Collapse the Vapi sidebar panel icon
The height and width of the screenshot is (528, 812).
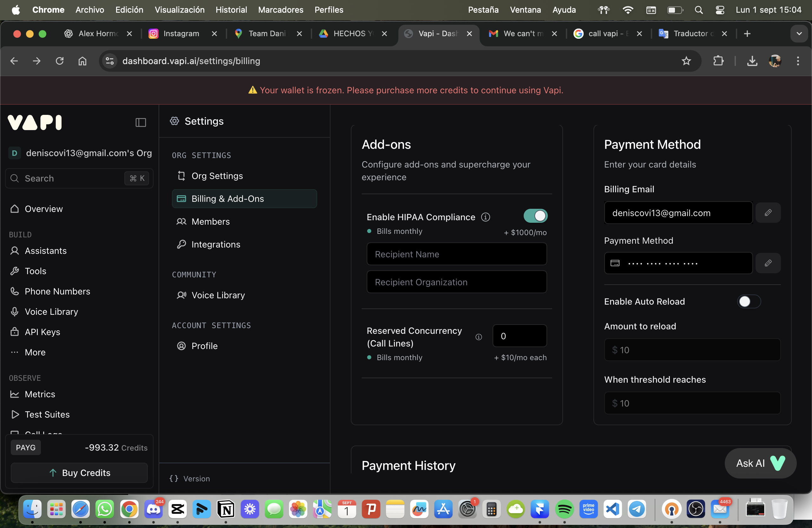click(141, 122)
